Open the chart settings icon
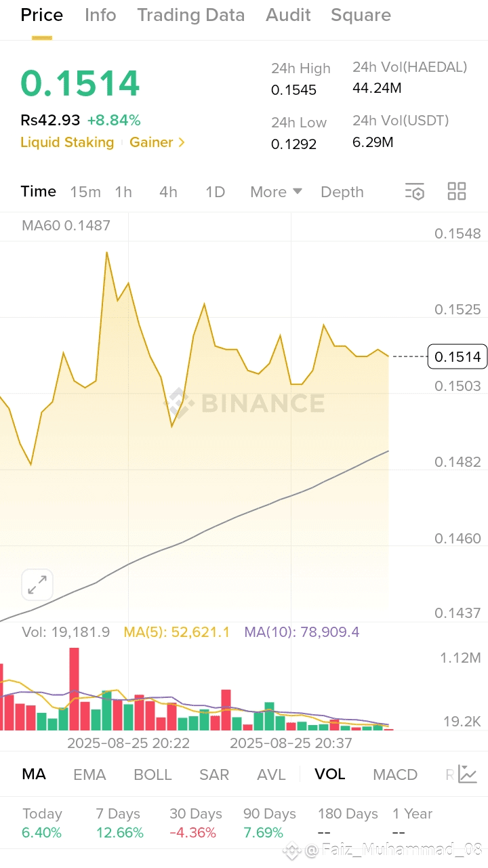This screenshot has height=868, width=488. (414, 192)
